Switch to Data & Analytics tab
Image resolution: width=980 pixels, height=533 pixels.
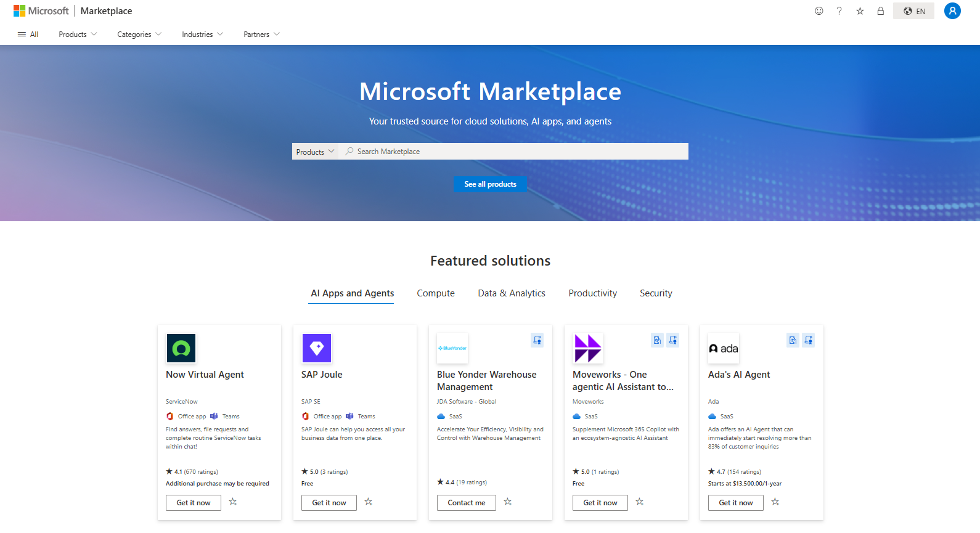pos(512,293)
